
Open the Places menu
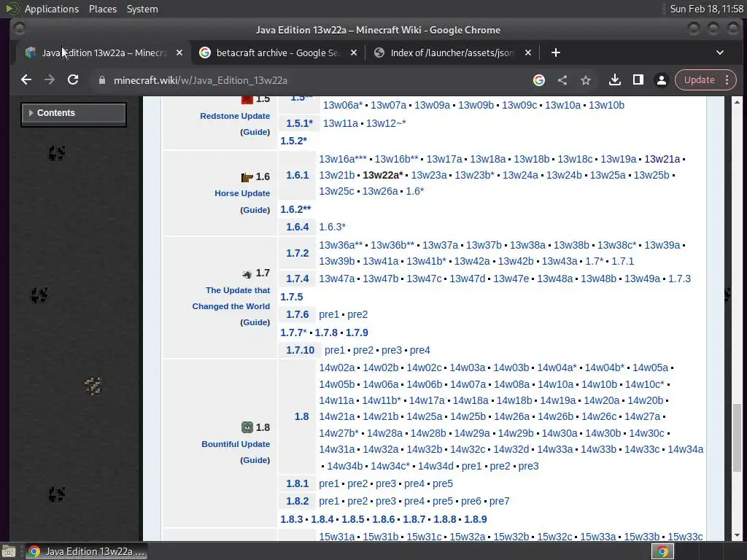click(x=102, y=9)
